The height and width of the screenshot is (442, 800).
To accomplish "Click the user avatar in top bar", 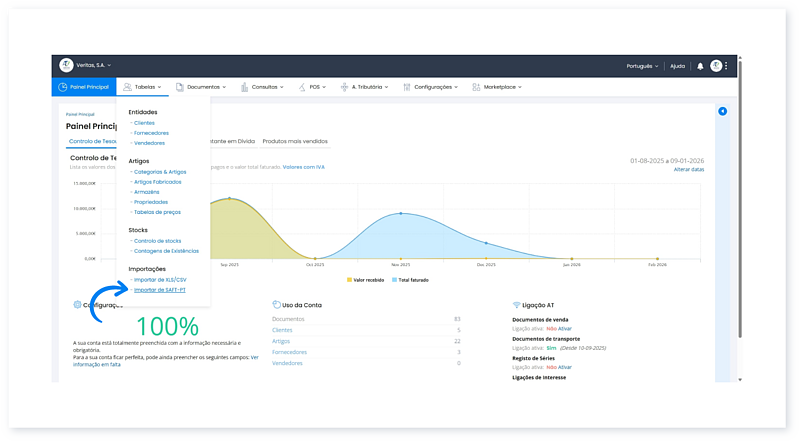I will [716, 66].
